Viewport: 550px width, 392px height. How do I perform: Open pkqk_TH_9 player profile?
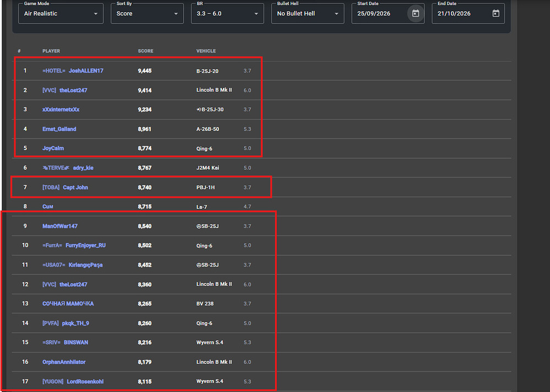[x=75, y=323]
